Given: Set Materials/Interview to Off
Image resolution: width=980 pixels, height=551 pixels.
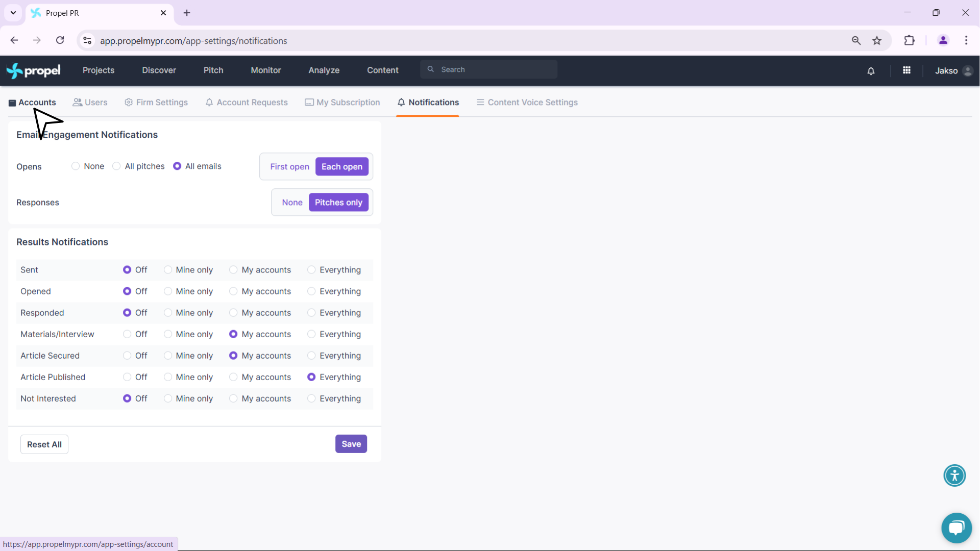Looking at the screenshot, I should point(127,334).
